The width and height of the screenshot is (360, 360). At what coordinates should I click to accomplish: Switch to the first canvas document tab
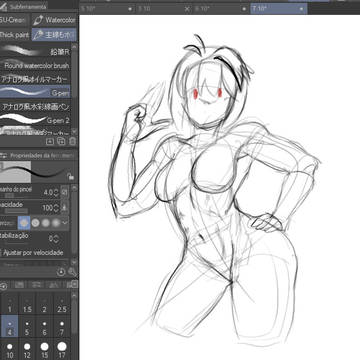pyautogui.click(x=107, y=9)
